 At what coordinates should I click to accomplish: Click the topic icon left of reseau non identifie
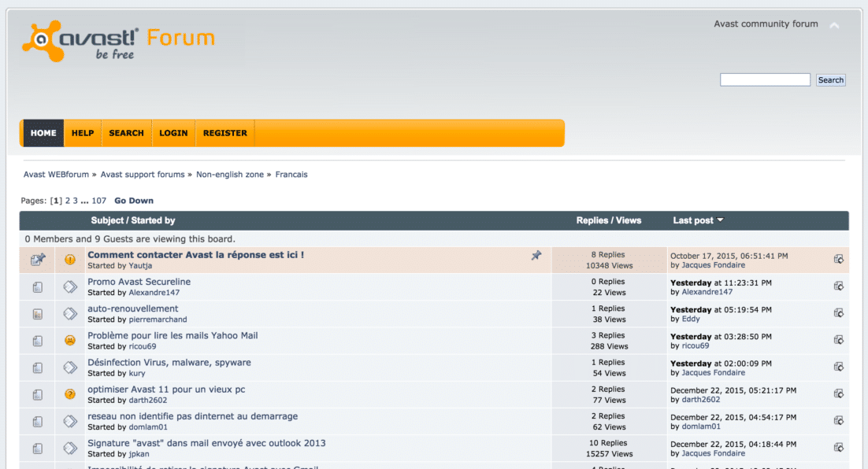pyautogui.click(x=38, y=422)
